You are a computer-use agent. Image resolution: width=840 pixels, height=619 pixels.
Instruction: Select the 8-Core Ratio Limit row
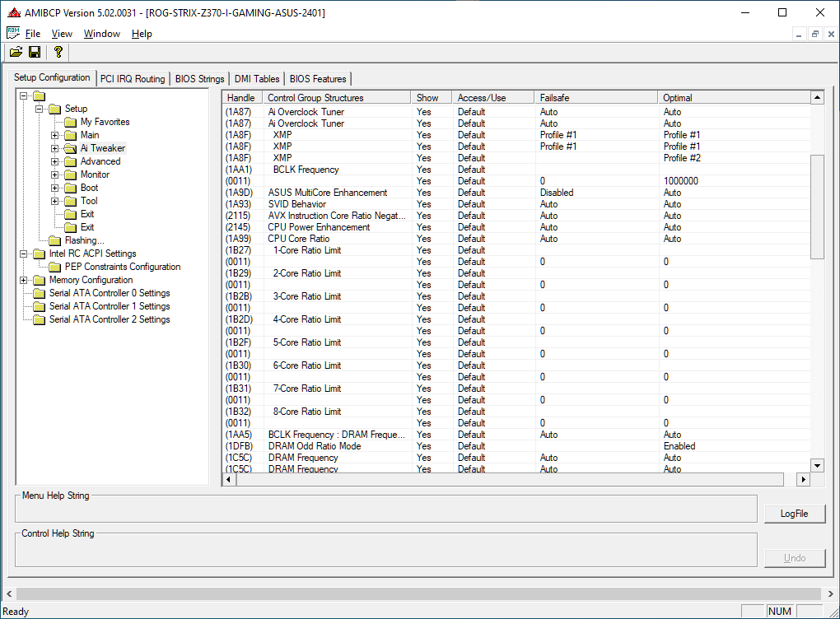coord(516,412)
